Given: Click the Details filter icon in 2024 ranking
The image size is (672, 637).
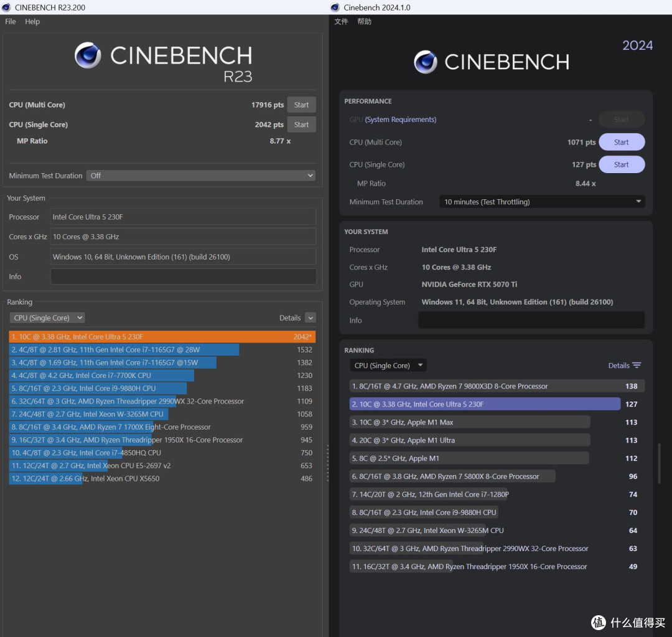Looking at the screenshot, I should click(637, 366).
